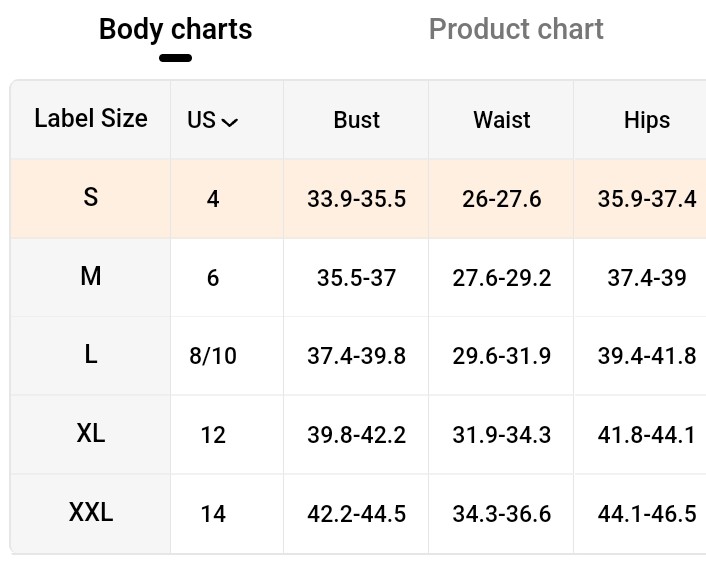Select bust value 33.9-35.5
Image resolution: width=706 pixels, height=586 pixels.
[356, 199]
